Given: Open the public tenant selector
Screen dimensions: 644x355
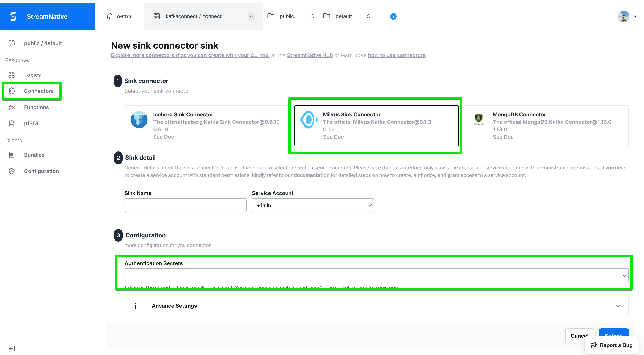Looking at the screenshot, I should pyautogui.click(x=291, y=16).
